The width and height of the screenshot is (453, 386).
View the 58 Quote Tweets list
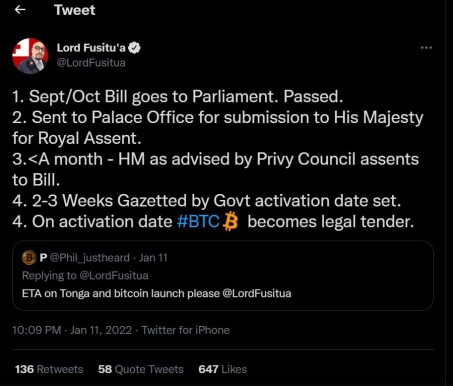pyautogui.click(x=141, y=369)
